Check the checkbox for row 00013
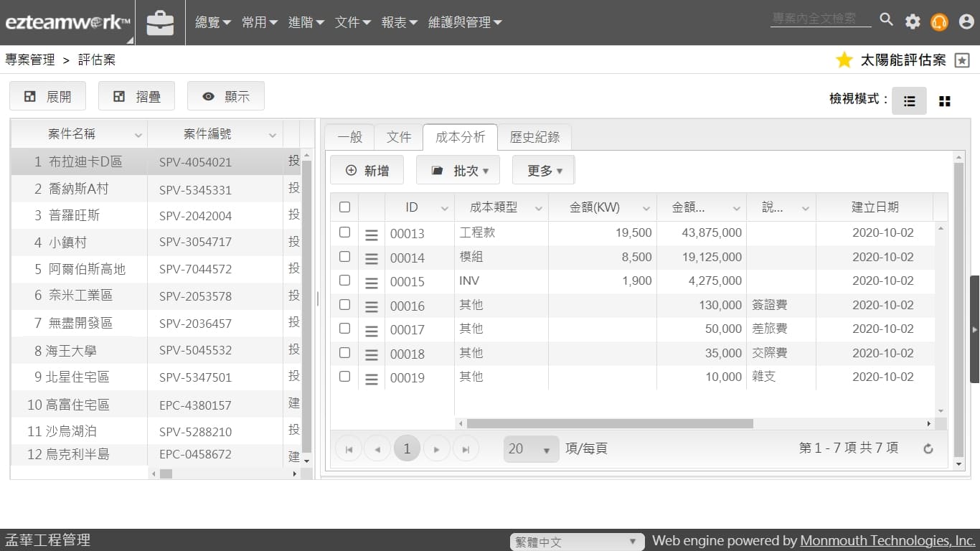This screenshot has height=551, width=980. (x=344, y=232)
